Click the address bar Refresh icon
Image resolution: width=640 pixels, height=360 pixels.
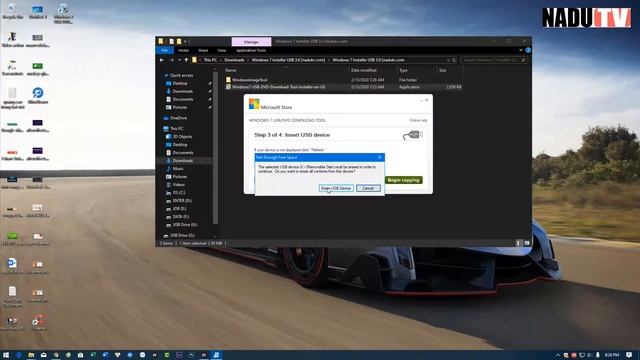click(x=454, y=60)
